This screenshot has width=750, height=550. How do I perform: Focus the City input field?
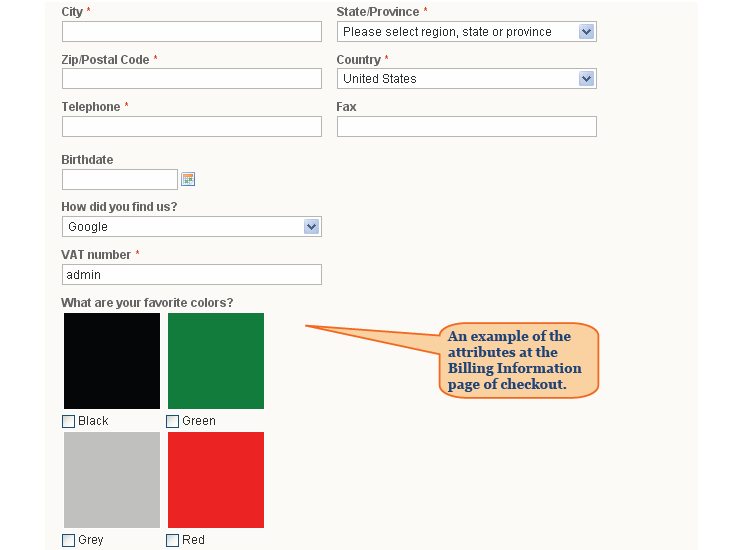(191, 32)
